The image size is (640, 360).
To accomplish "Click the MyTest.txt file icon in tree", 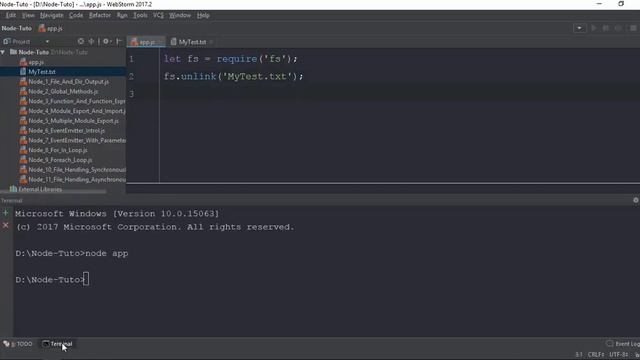I will [23, 72].
